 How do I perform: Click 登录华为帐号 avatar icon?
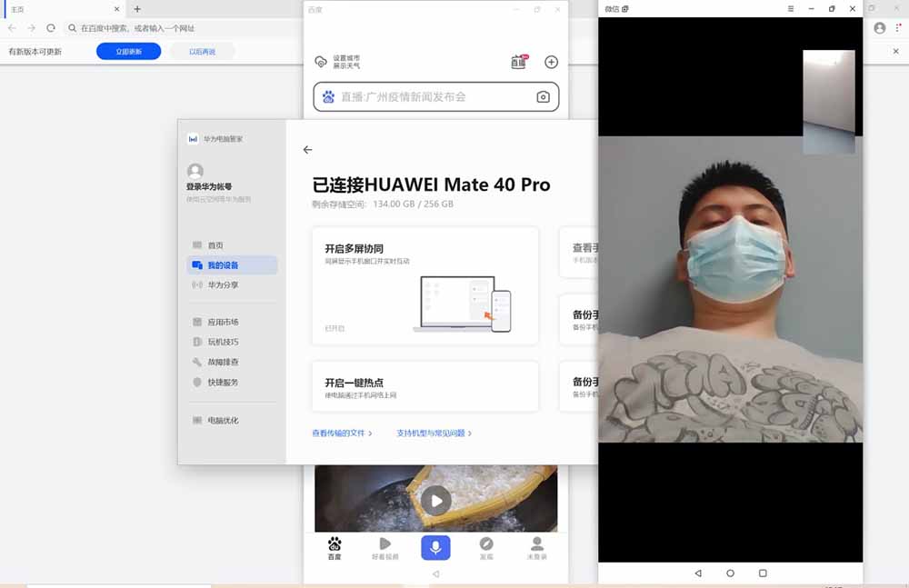point(195,171)
